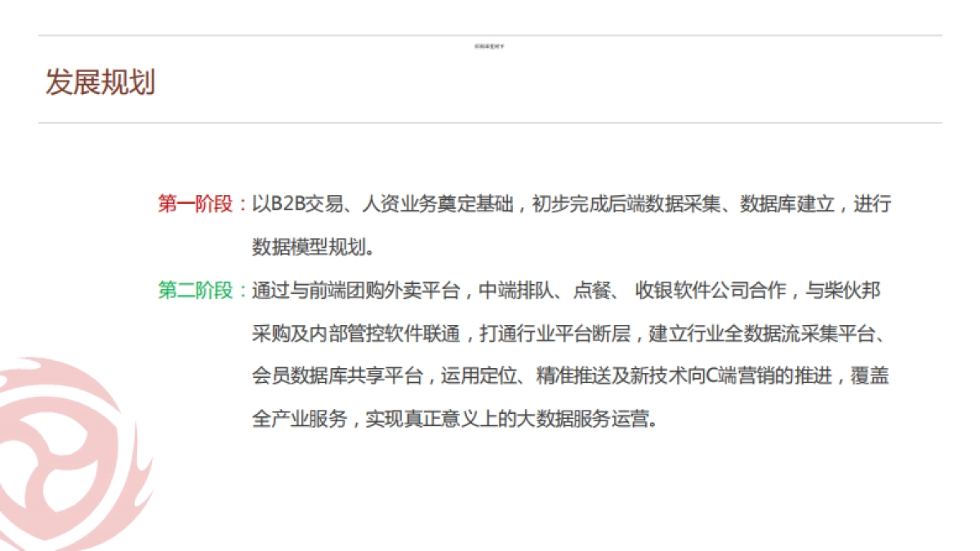Click the colon after 第二阶段
Viewport: 980px width, 551px height.
click(x=243, y=290)
